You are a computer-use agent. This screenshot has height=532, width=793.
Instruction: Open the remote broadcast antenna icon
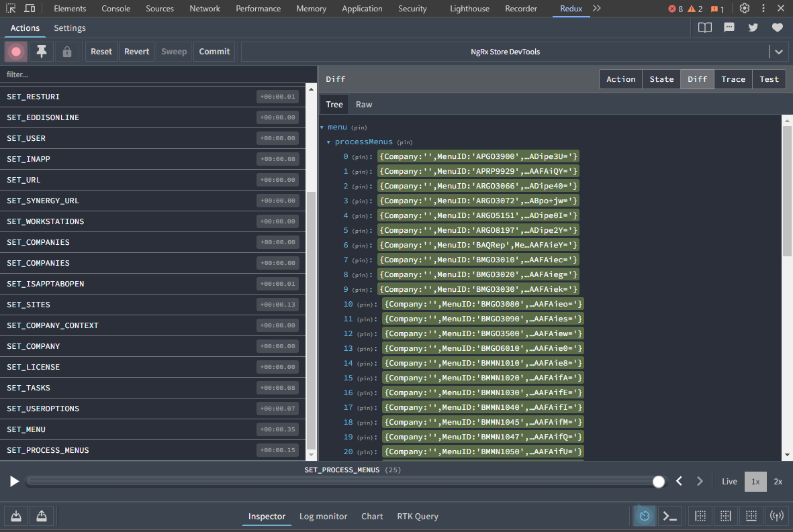[776, 516]
